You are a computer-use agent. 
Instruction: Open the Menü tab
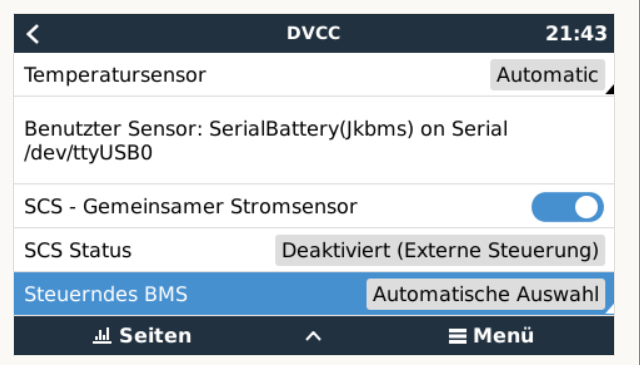pos(491,336)
